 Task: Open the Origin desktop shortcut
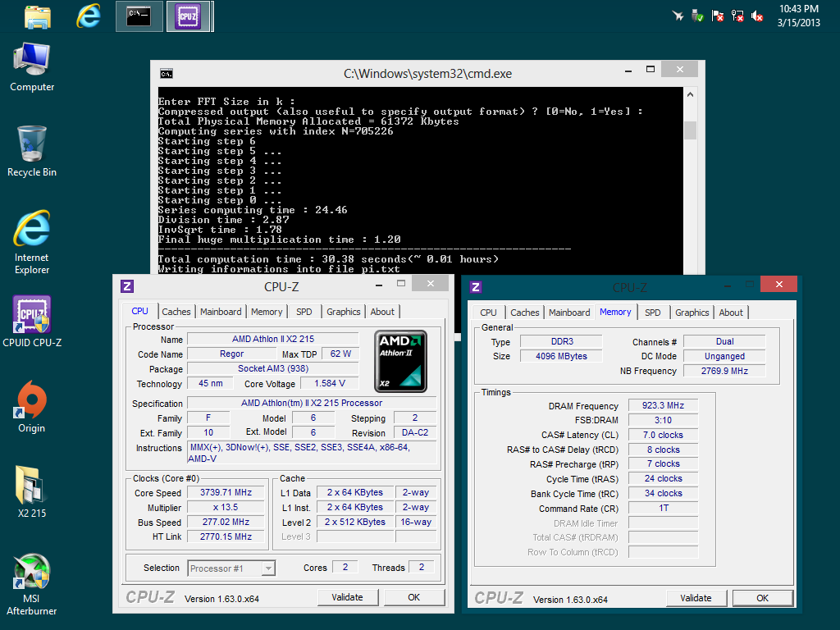coord(32,407)
